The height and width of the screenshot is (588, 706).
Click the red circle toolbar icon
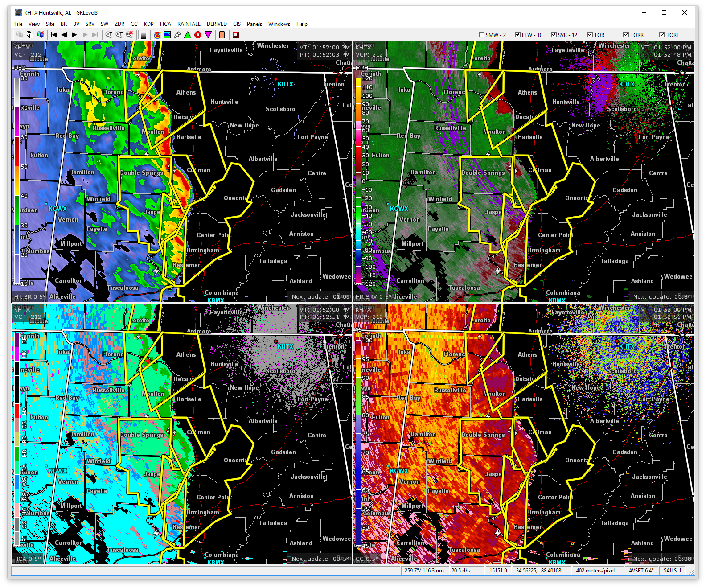click(x=198, y=35)
